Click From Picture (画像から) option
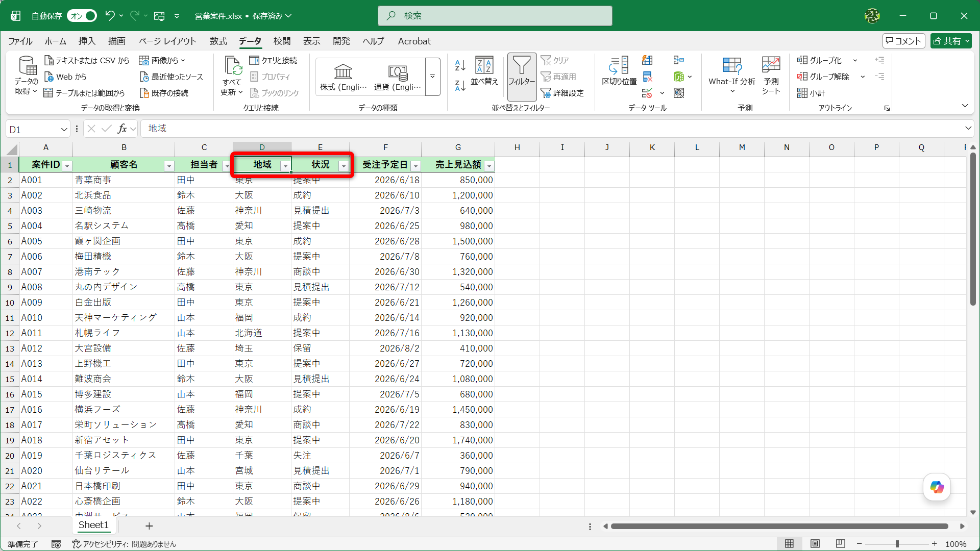Image resolution: width=980 pixels, height=551 pixels. point(162,60)
